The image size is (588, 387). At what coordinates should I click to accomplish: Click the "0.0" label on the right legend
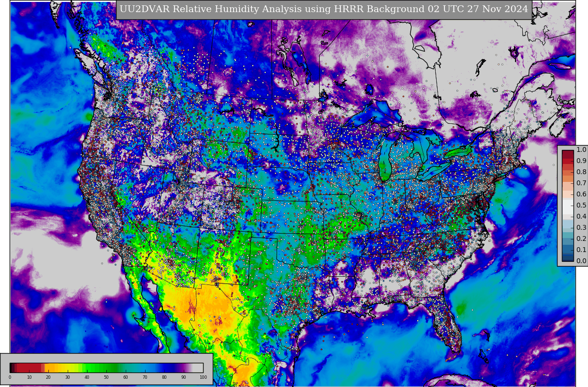(x=581, y=261)
